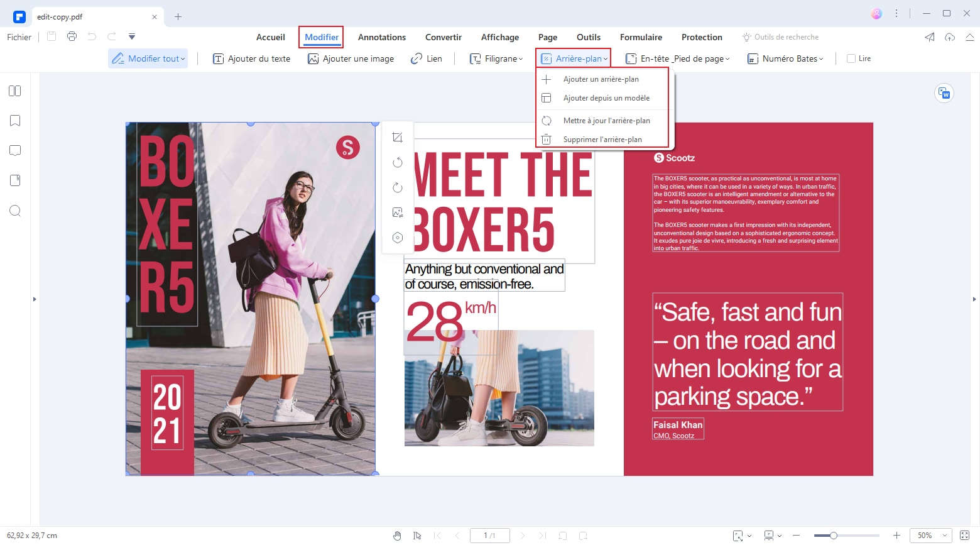The image size is (980, 545).
Task: Open the comments panel icon
Action: [15, 151]
